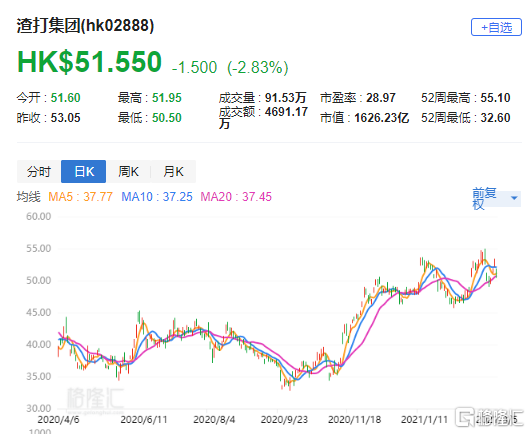Click the 60.00 y-axis label

[39, 217]
